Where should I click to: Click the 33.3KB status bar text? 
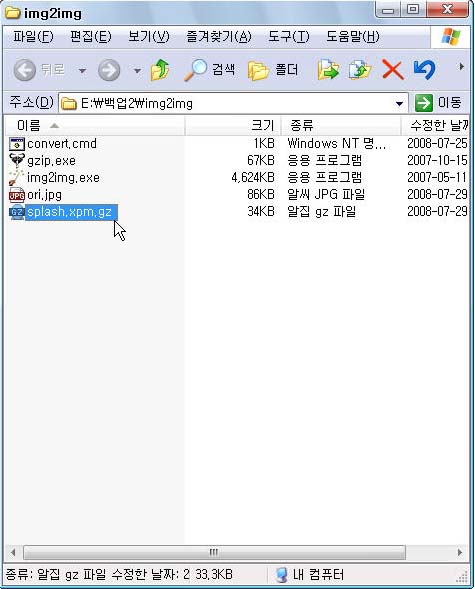[214, 574]
